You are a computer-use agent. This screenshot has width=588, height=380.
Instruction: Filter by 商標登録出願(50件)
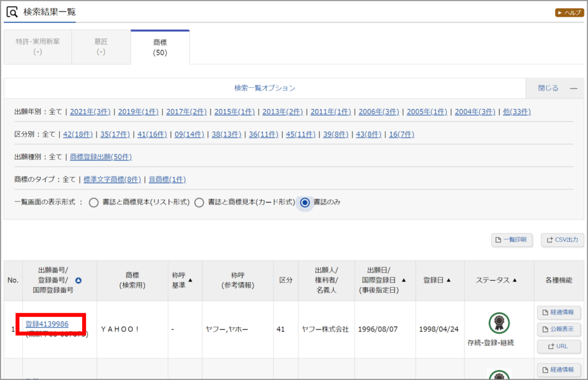pos(101,157)
